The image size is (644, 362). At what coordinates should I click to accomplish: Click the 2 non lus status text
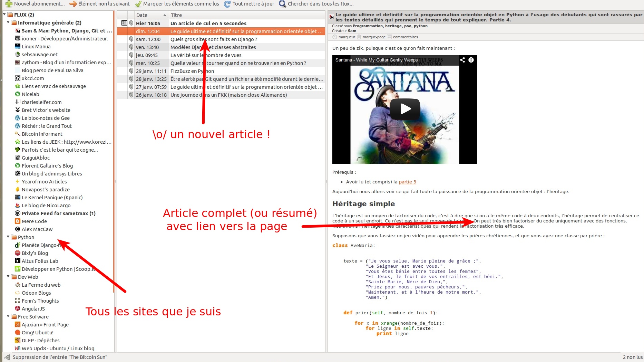pos(633,357)
